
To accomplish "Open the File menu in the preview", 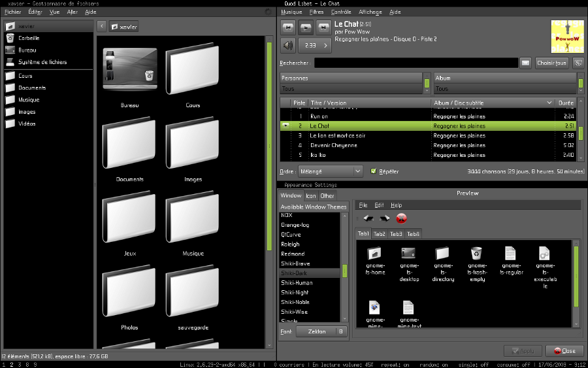I will tap(363, 205).
